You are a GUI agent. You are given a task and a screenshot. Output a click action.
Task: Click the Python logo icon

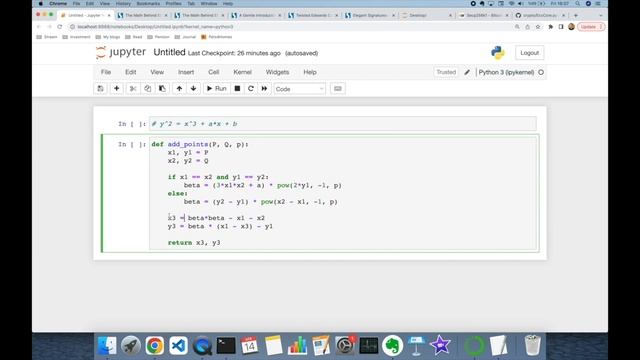click(498, 53)
